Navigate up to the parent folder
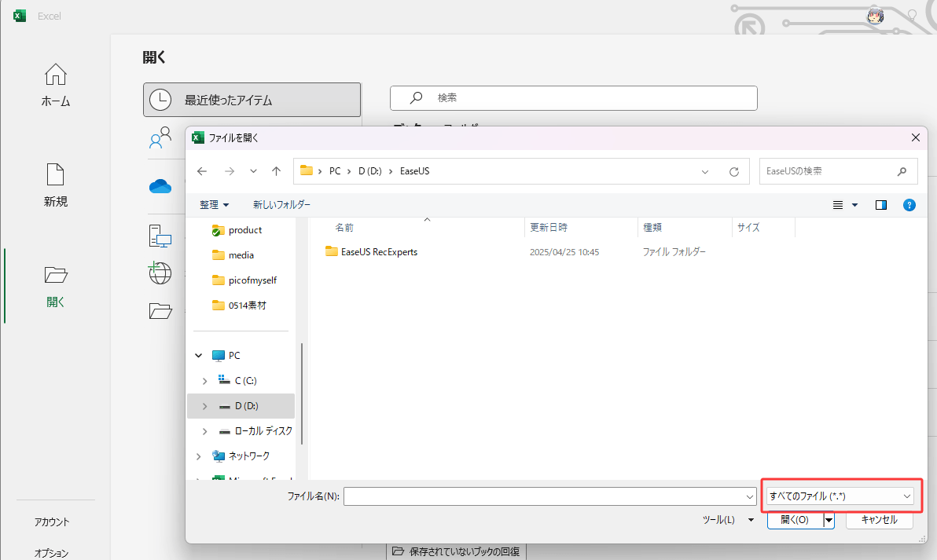 pyautogui.click(x=277, y=170)
